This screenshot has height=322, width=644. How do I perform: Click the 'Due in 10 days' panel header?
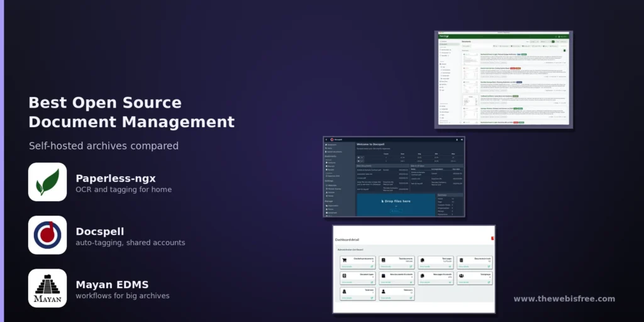(436, 166)
